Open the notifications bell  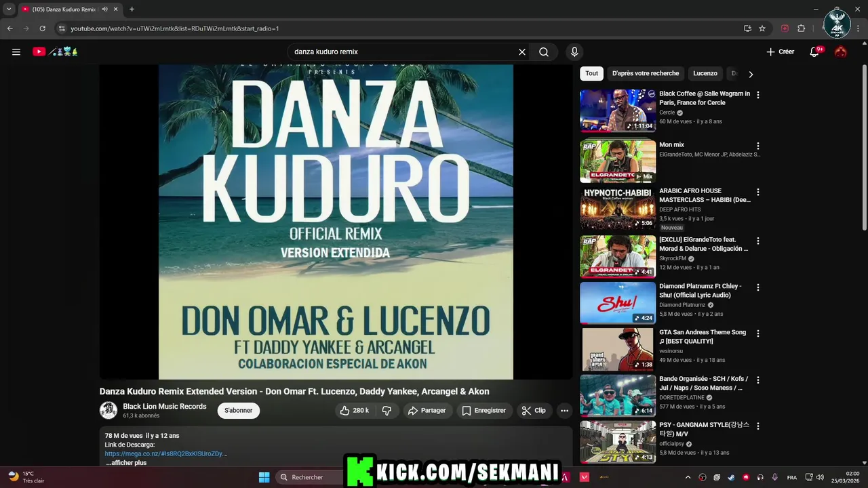click(815, 52)
